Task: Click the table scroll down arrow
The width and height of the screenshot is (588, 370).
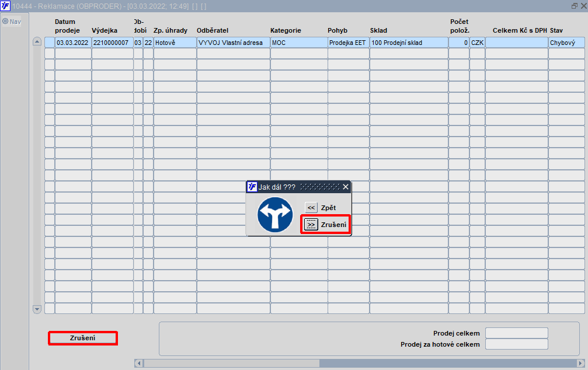Action: [x=37, y=309]
